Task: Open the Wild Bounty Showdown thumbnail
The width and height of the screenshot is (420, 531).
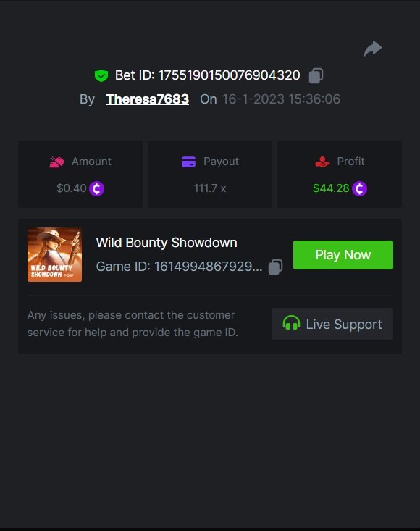Action: point(54,255)
